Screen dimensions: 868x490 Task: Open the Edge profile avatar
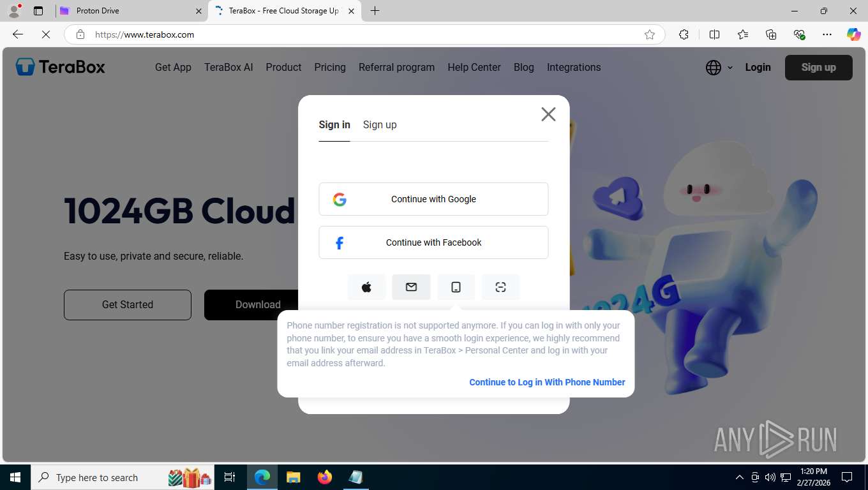point(14,11)
